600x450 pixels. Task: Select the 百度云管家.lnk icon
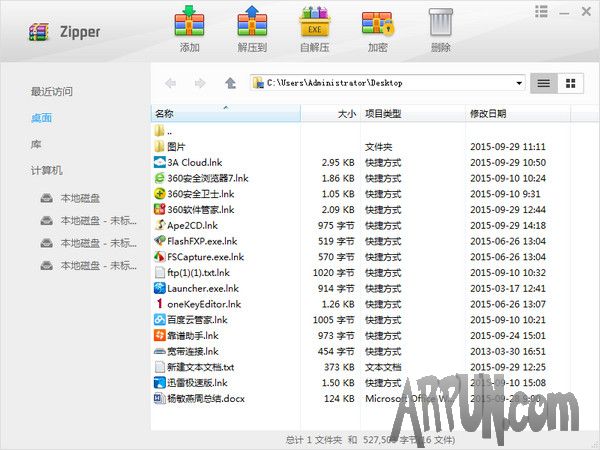[x=160, y=320]
